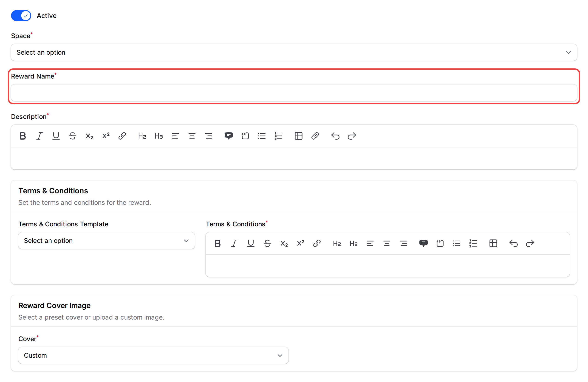Toggle the Active switch off
This screenshot has height=382, width=588.
[x=21, y=15]
